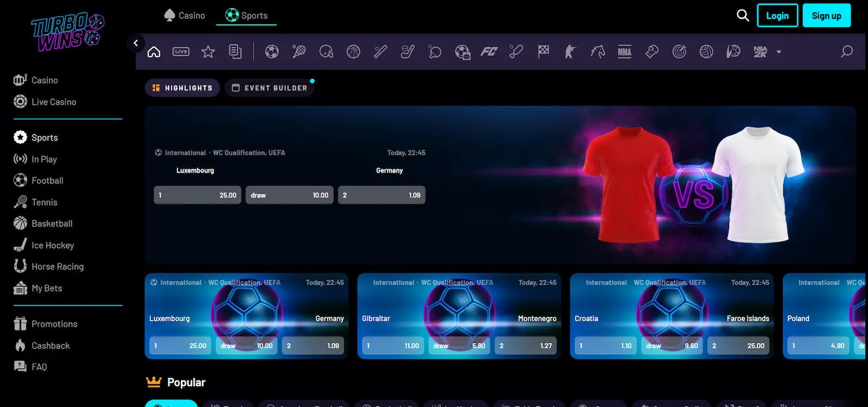Viewport: 868px width, 407px height.
Task: Open Basketball in the sidebar
Action: [x=43, y=223]
